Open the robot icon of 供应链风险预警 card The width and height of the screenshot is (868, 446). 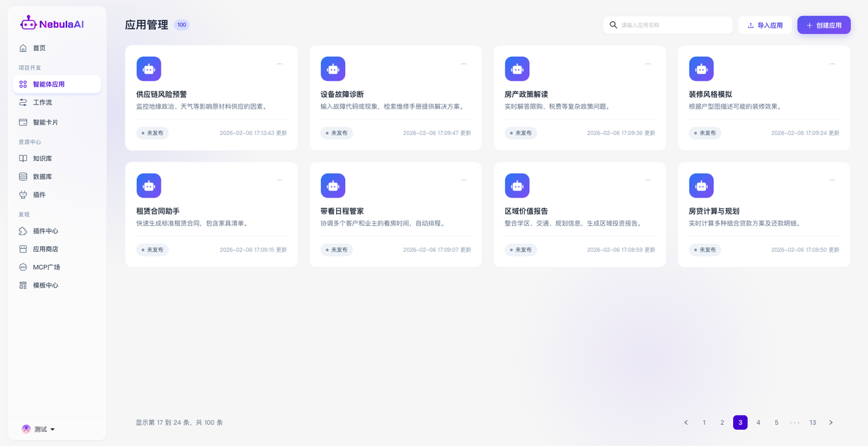coord(149,69)
